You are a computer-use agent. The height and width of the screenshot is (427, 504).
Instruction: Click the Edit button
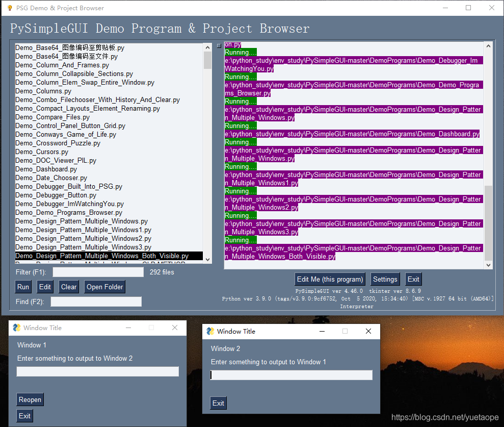point(45,287)
